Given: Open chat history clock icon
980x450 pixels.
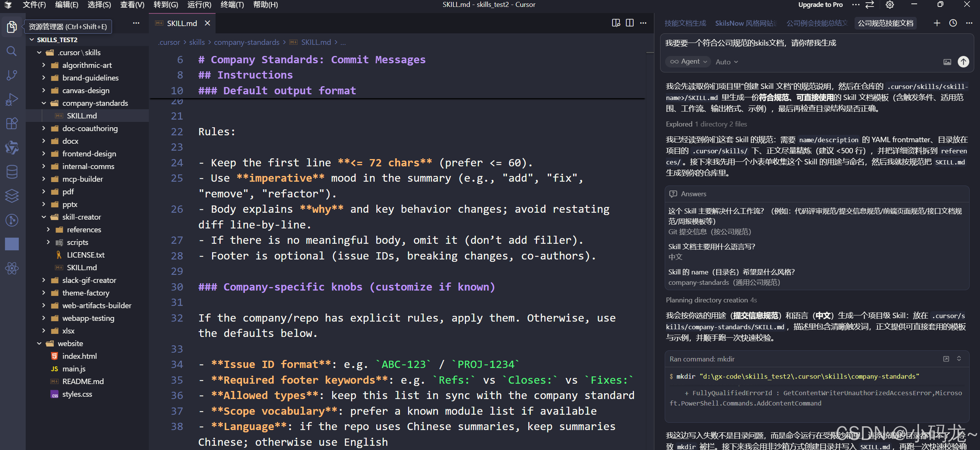Looking at the screenshot, I should (953, 23).
